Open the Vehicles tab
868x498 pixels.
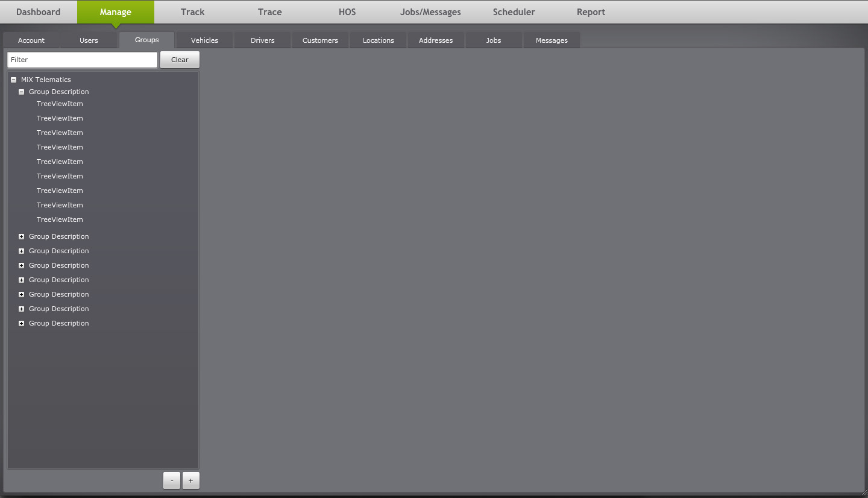pos(205,40)
